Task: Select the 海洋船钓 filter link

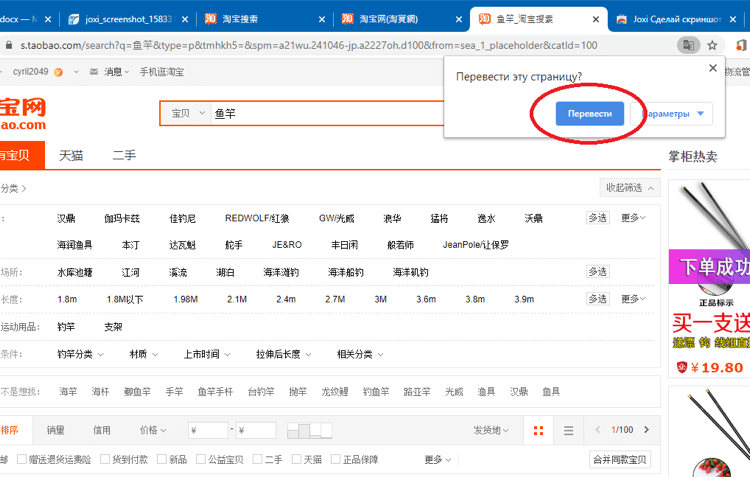Action: (x=345, y=272)
